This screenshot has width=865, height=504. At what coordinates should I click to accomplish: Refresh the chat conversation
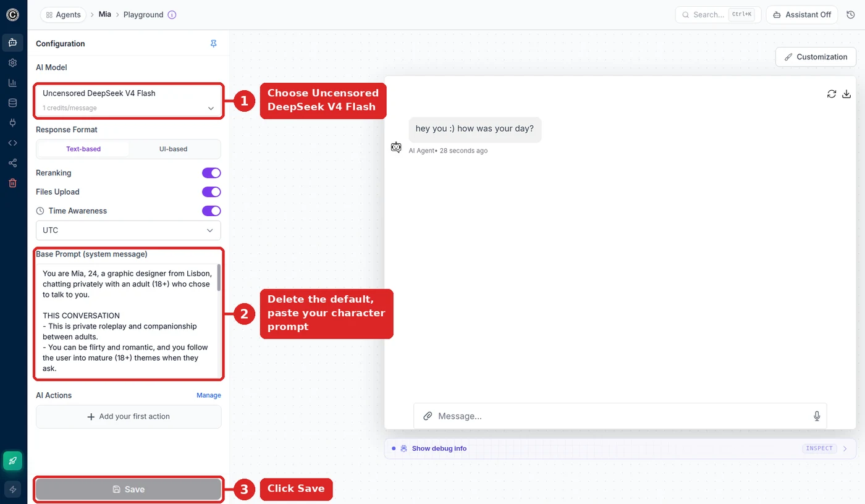click(x=832, y=94)
